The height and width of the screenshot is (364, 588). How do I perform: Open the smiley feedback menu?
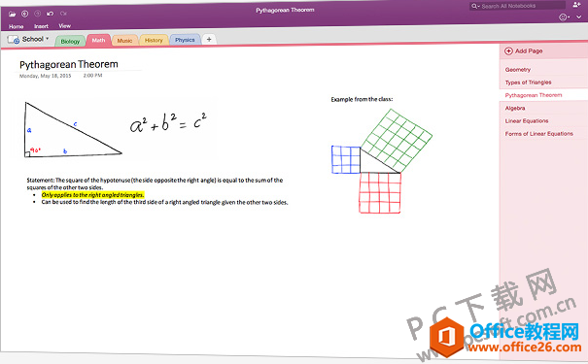coord(564,17)
